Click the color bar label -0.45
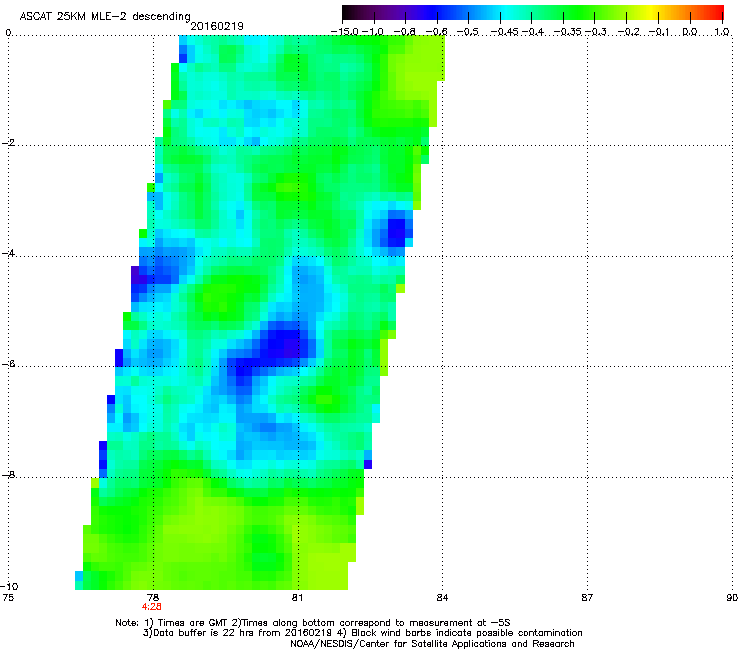740x650 pixels. [504, 32]
